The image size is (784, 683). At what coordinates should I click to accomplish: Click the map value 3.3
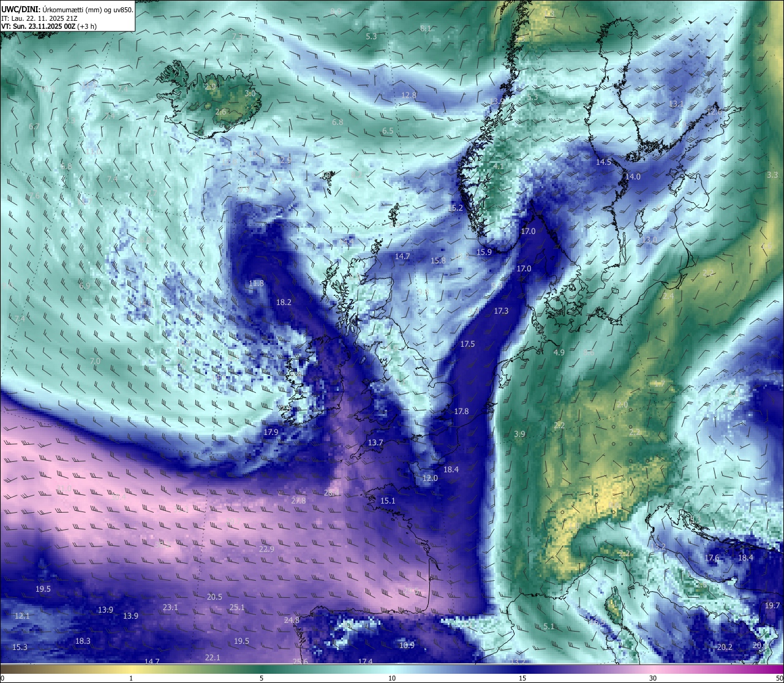coord(772,175)
